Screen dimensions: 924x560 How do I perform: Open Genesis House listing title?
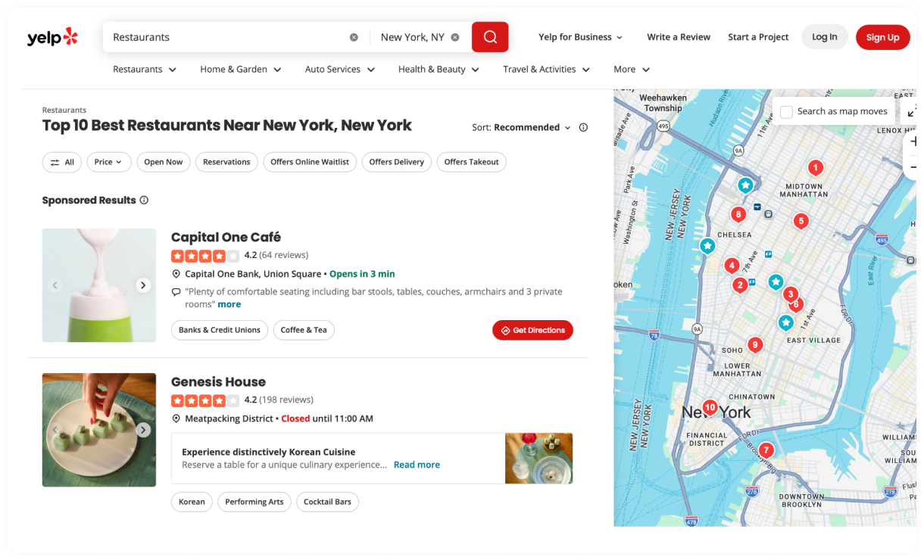[x=218, y=381]
